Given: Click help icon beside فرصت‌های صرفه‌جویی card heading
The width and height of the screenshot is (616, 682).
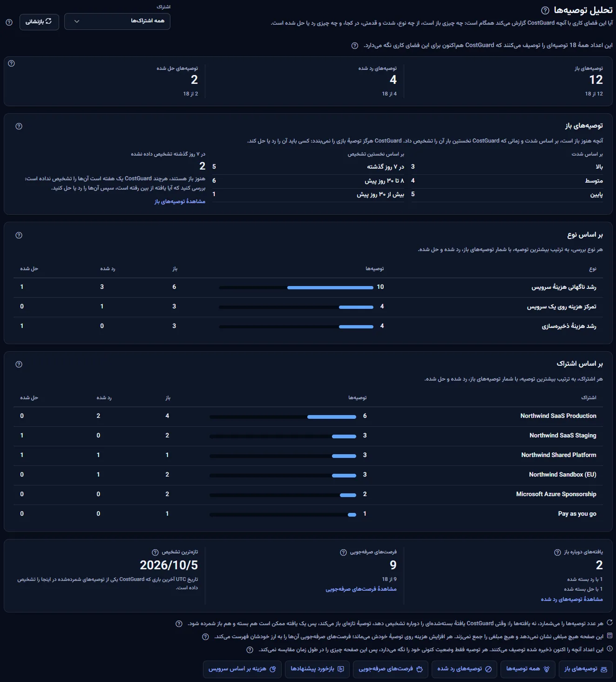Looking at the screenshot, I should point(343,552).
